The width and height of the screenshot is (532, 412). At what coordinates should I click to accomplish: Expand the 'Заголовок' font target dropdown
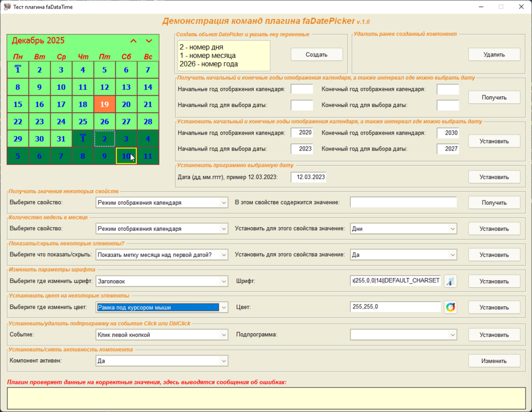[162, 281]
